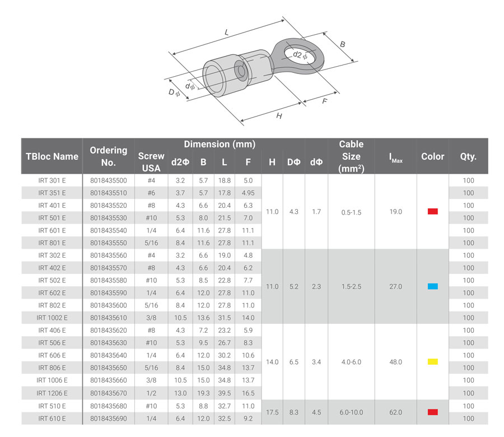
Task: Select the 62.0 IMax value cell
Action: (x=395, y=412)
